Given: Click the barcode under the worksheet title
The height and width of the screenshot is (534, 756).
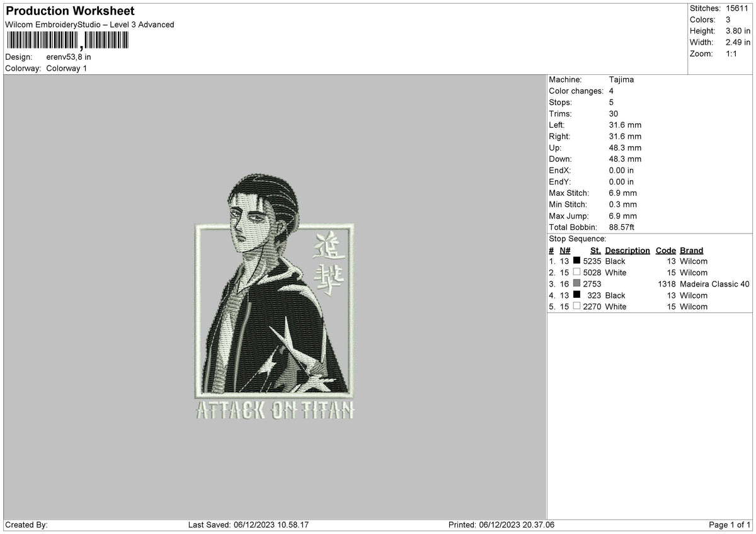Looking at the screenshot, I should (x=67, y=41).
